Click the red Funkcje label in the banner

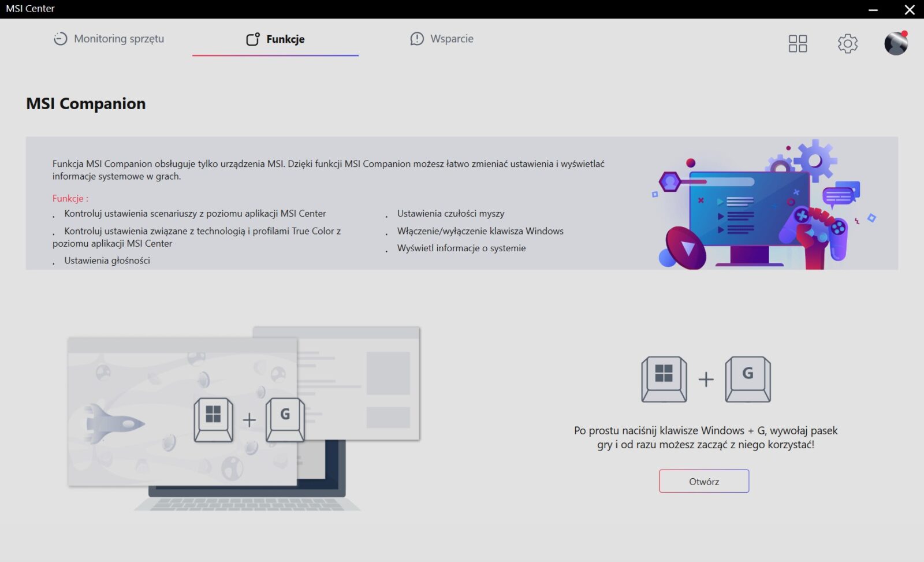(70, 198)
